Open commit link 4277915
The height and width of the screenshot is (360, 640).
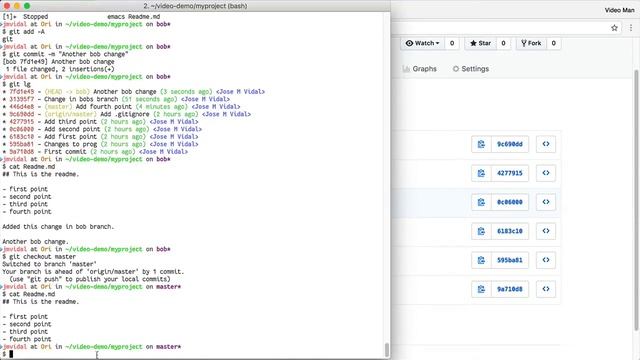point(510,173)
